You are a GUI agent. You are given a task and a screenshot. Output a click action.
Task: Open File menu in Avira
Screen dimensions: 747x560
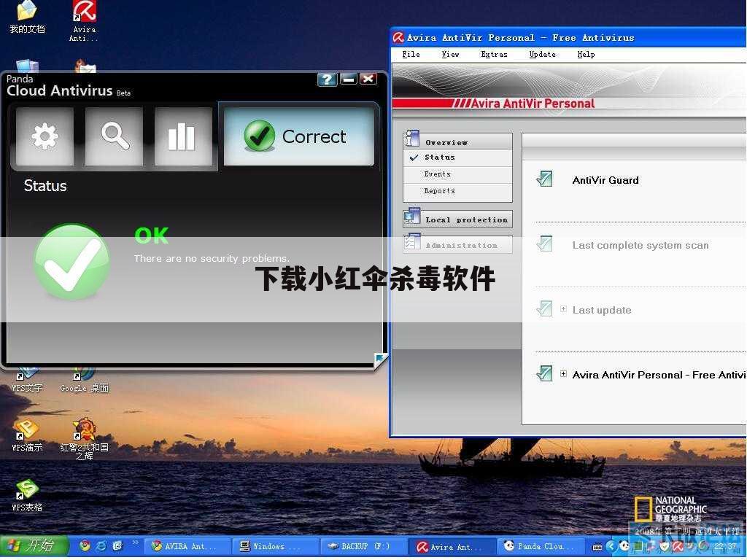click(x=411, y=54)
